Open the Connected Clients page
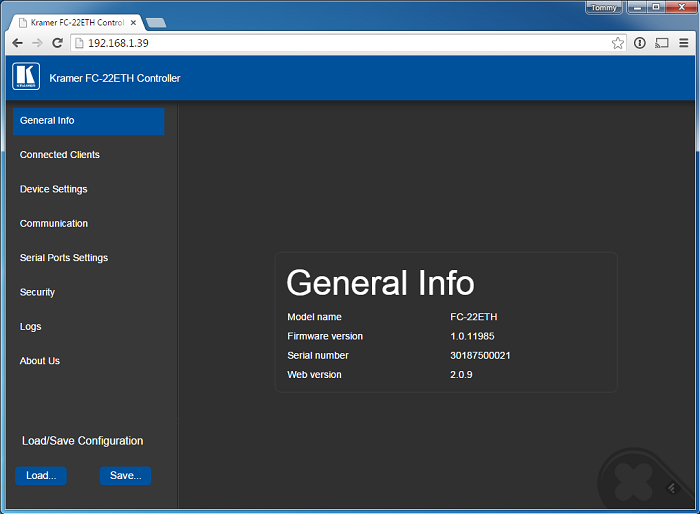 [59, 155]
